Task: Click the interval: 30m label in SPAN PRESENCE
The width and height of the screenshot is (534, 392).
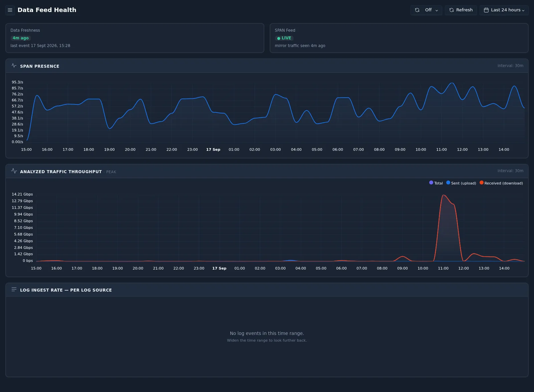Action: [510, 66]
